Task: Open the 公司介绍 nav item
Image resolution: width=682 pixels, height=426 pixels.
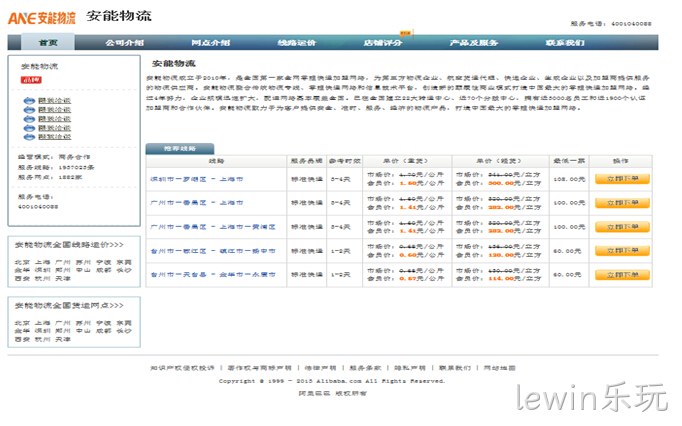Action: point(125,43)
